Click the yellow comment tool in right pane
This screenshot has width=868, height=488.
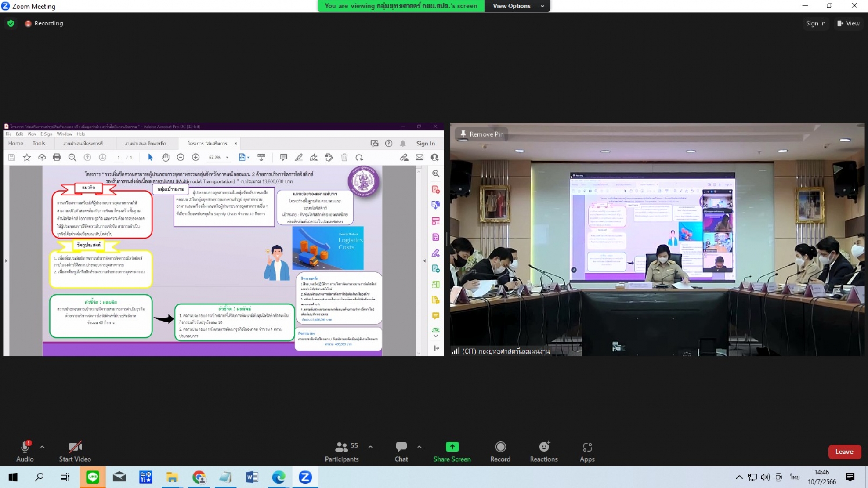[436, 316]
